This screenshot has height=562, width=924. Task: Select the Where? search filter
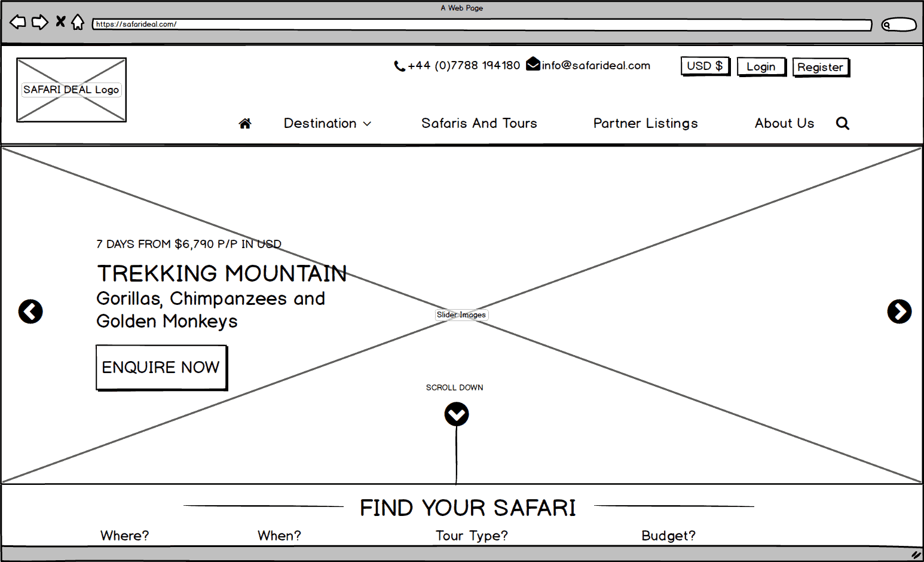pos(124,536)
